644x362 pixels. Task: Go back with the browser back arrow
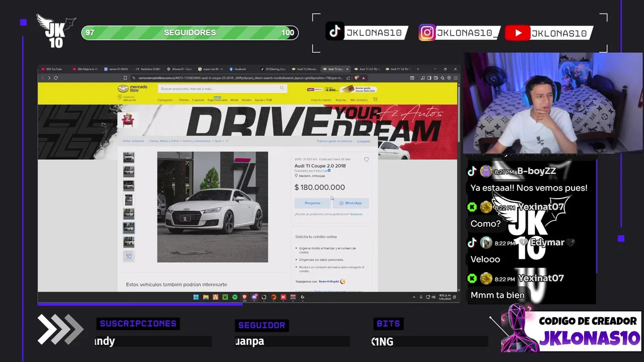tap(43, 78)
